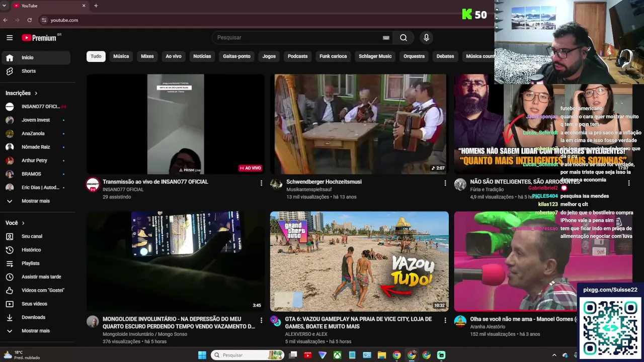Viewport: 644px width, 362px height.
Task: Open video title "Schwendberger Hochzeitsmusi"
Action: [x=324, y=182]
